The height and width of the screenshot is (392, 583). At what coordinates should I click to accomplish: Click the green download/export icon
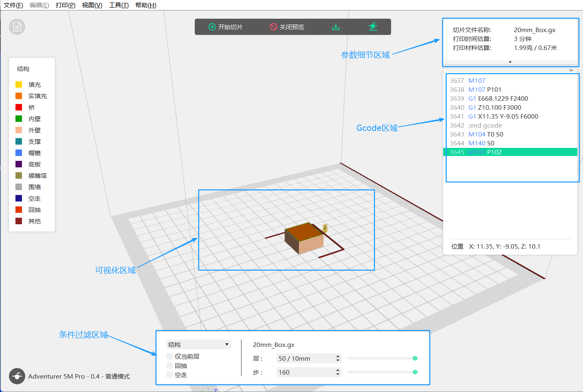click(x=336, y=27)
